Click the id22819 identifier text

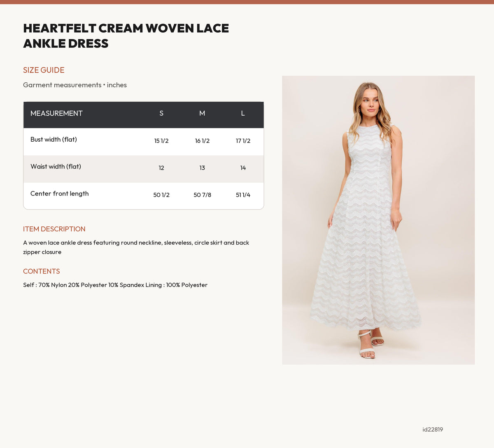click(x=433, y=429)
